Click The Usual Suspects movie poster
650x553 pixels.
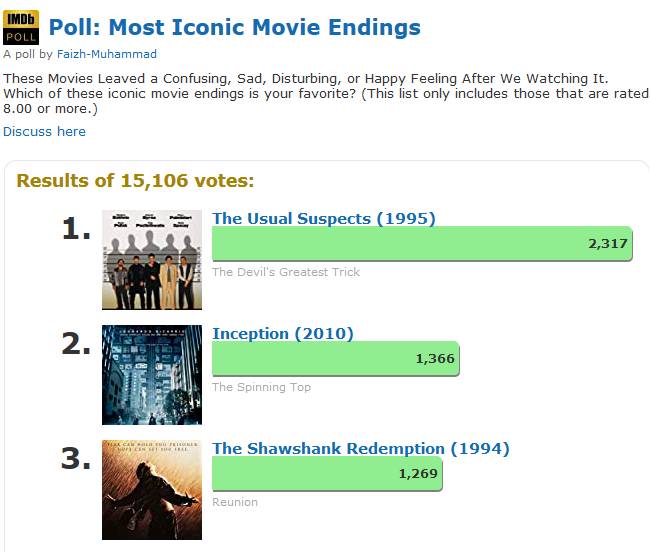[x=152, y=260]
